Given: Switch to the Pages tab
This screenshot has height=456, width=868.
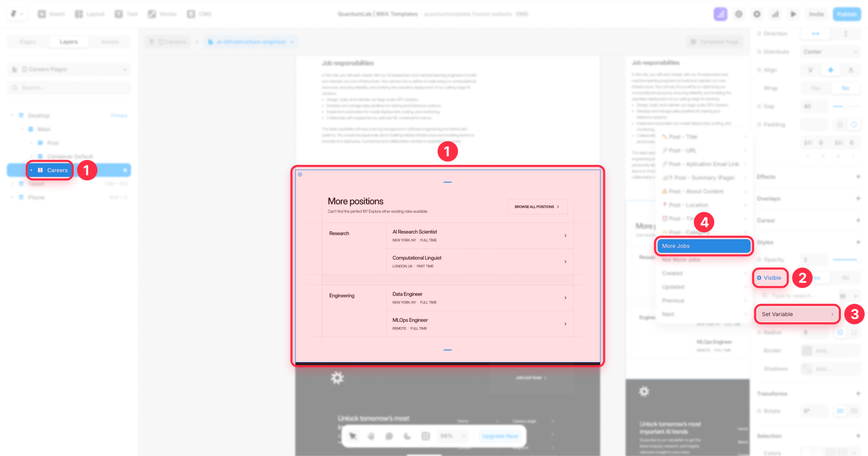Looking at the screenshot, I should point(27,42).
